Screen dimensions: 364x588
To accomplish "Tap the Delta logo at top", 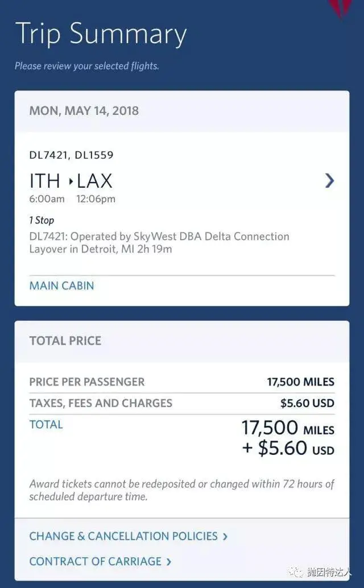I will pyautogui.click(x=342, y=8).
